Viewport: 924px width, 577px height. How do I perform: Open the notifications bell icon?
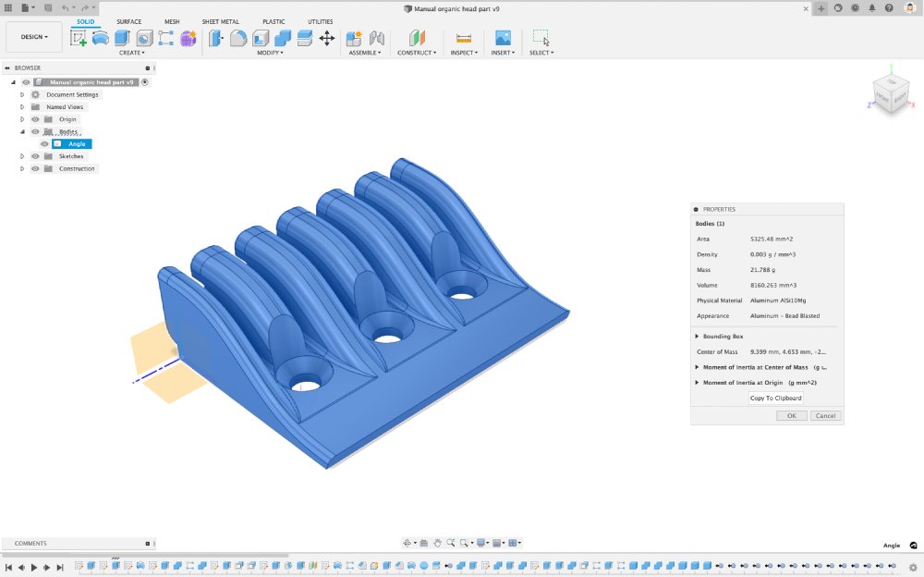point(872,8)
